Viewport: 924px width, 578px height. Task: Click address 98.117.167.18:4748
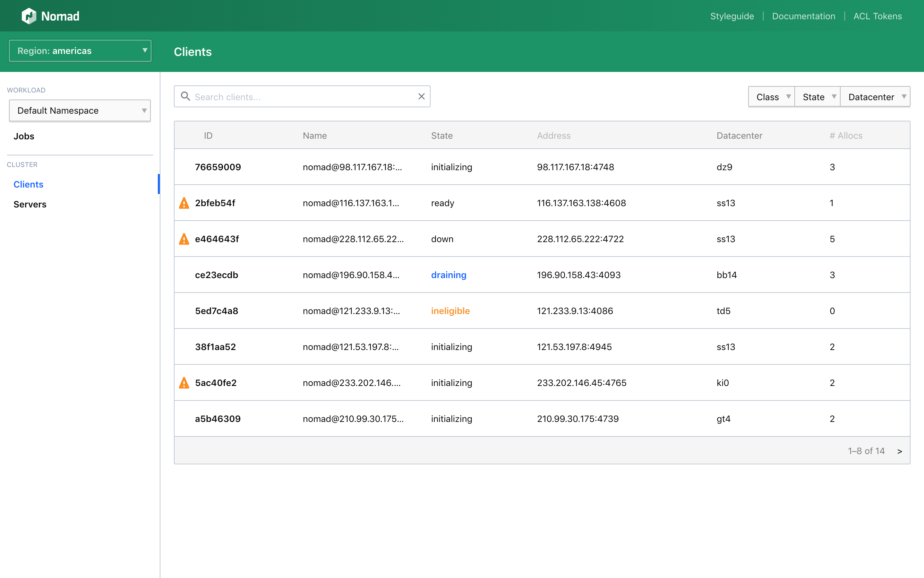tap(575, 167)
